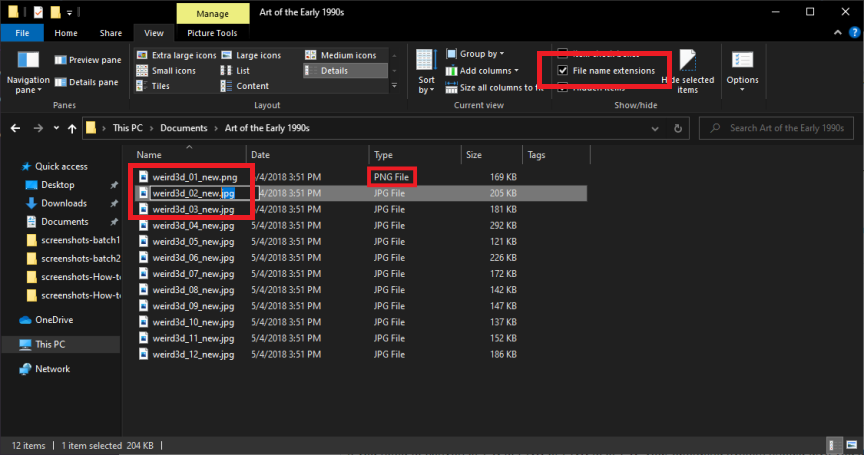The width and height of the screenshot is (864, 455).
Task: Go up one folder level with Up arrow
Action: tap(72, 128)
